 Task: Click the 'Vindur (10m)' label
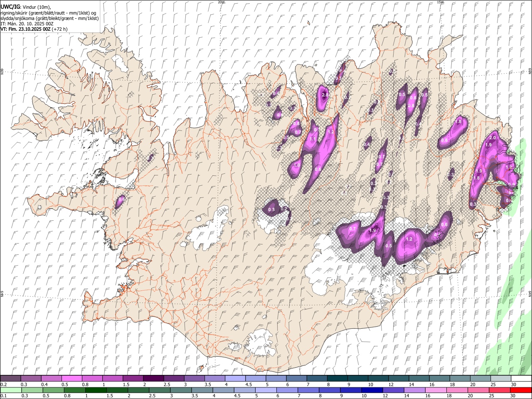pos(36,7)
